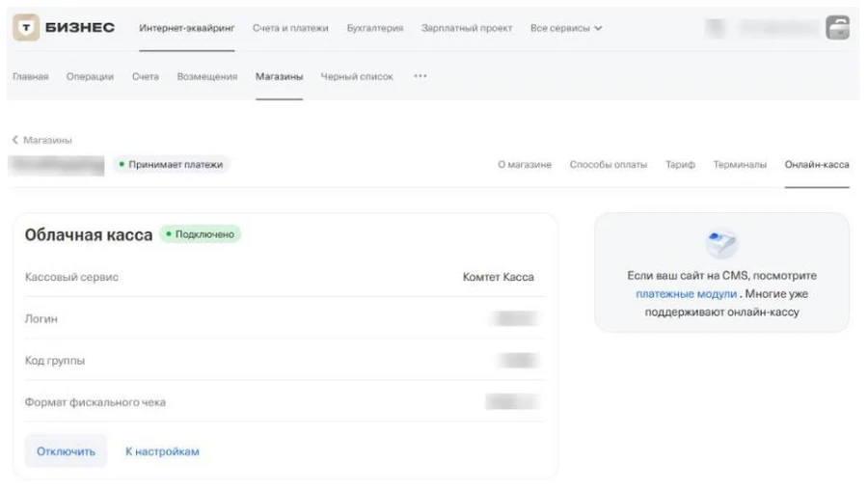Click the cash register illustration icon

click(x=721, y=244)
